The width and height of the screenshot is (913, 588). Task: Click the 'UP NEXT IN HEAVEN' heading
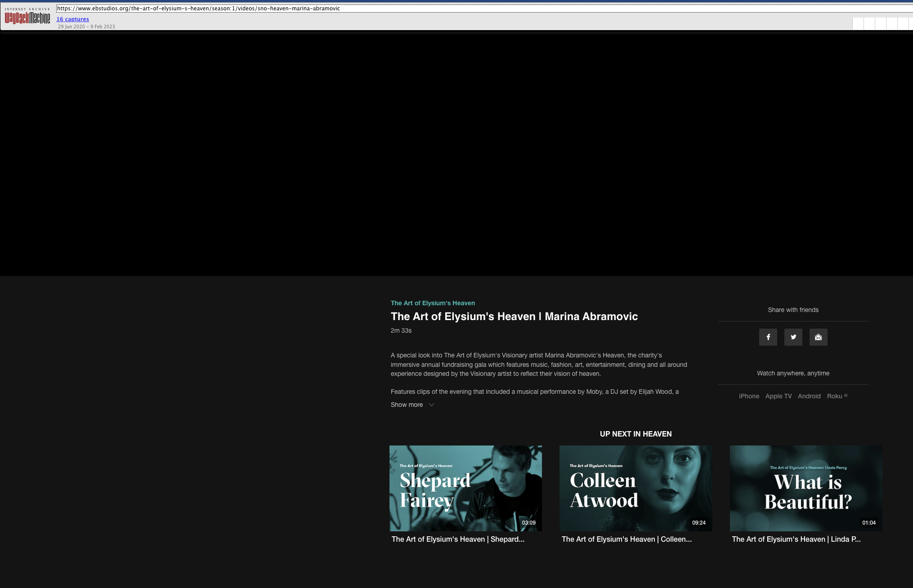tap(636, 434)
